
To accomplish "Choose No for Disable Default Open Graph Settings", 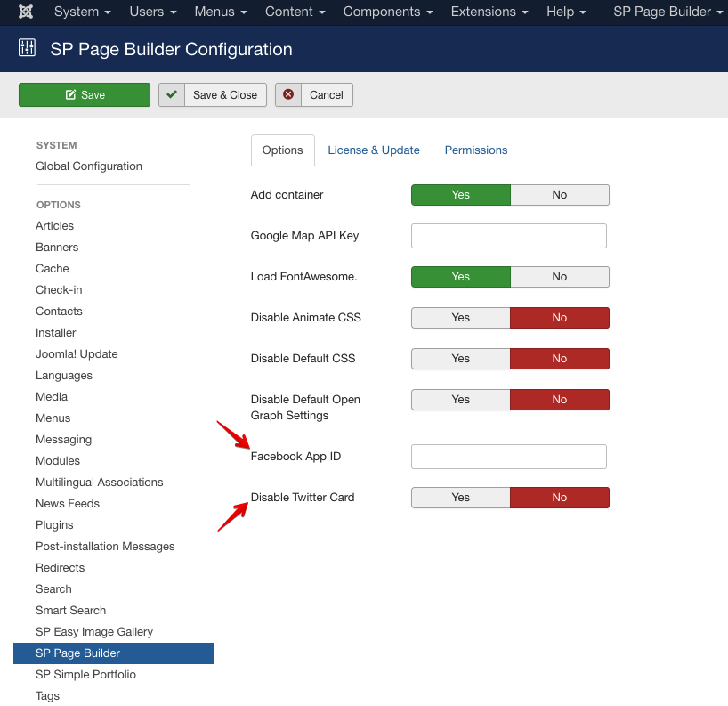I will [560, 400].
